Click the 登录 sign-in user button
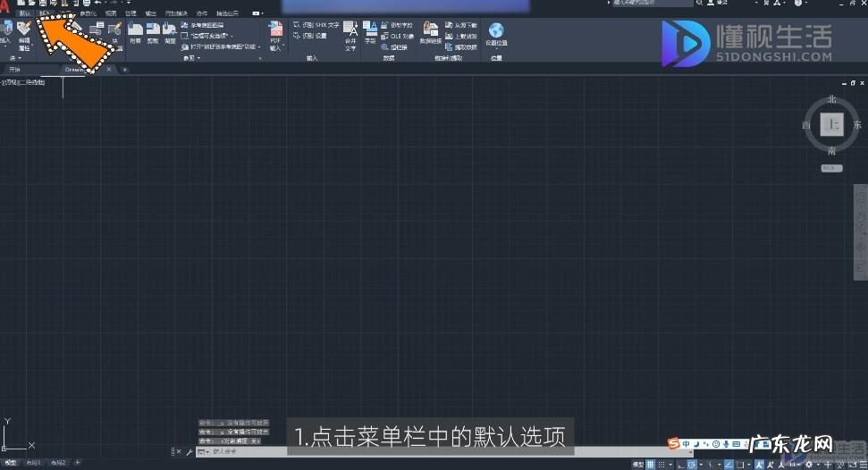Image resolution: width=868 pixels, height=470 pixels. click(x=718, y=3)
